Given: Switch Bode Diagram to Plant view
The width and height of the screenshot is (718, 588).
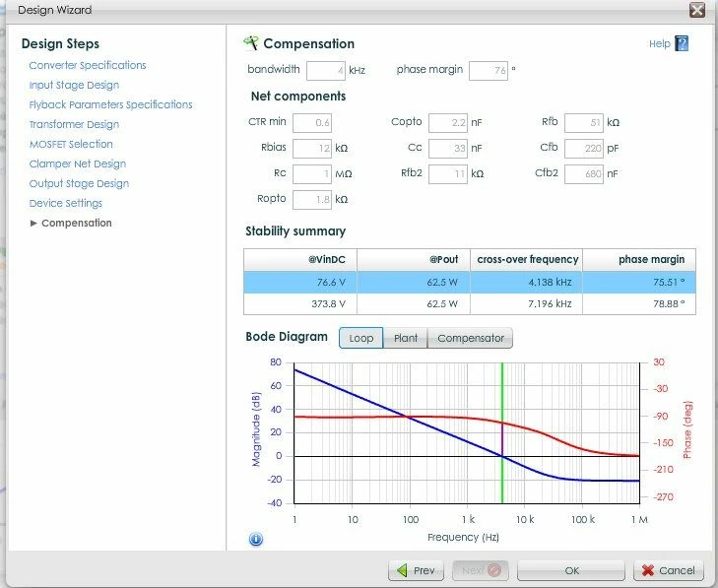Looking at the screenshot, I should [x=405, y=338].
